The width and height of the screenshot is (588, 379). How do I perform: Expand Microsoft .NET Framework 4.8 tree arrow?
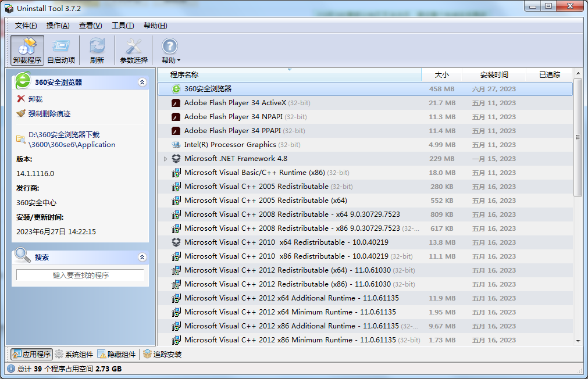pos(165,159)
